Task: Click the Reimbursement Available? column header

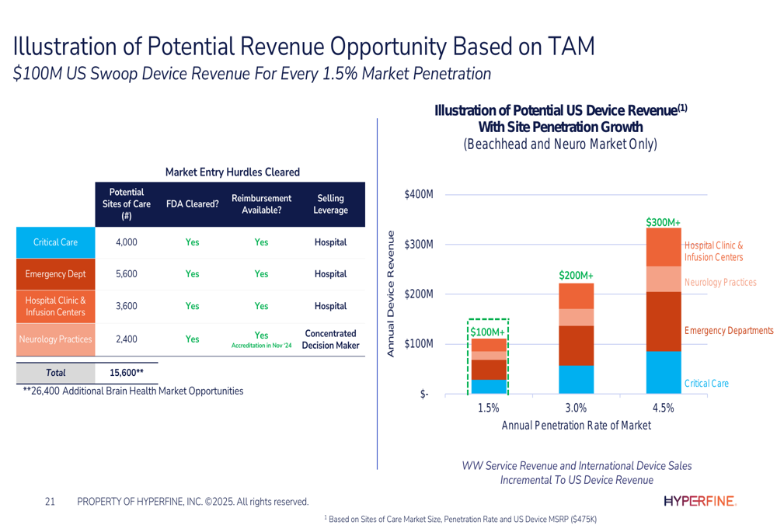Action: coord(261,204)
